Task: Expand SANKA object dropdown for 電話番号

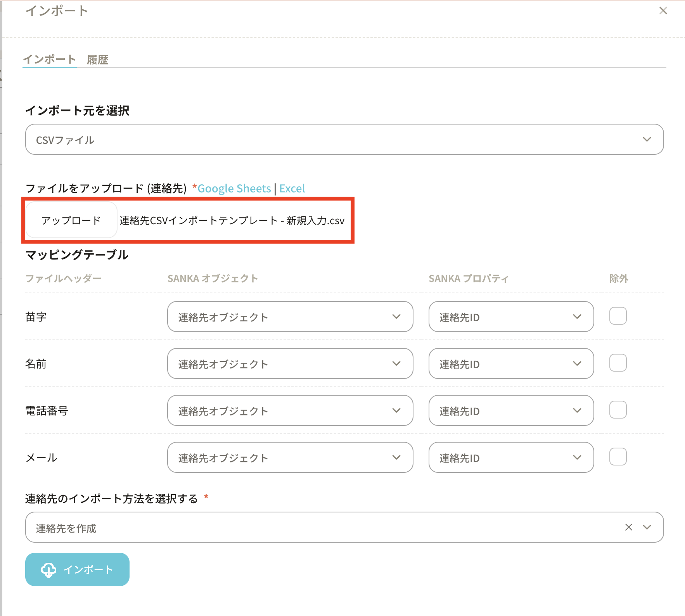Action: click(290, 411)
